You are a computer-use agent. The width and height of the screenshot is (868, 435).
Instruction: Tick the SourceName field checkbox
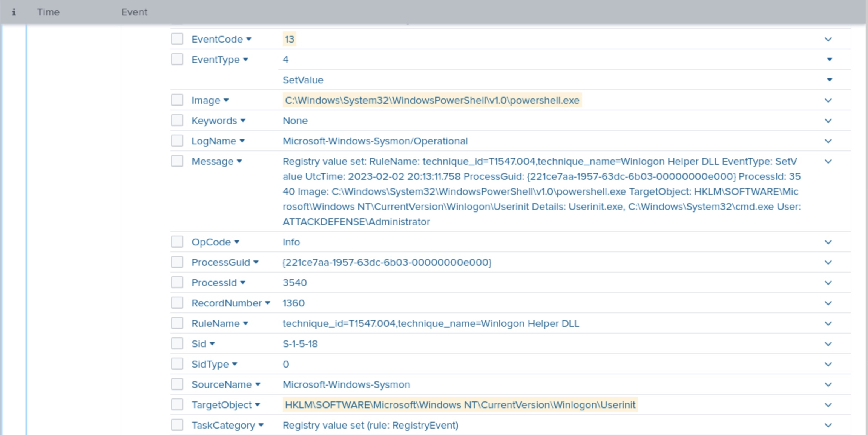[x=177, y=384]
